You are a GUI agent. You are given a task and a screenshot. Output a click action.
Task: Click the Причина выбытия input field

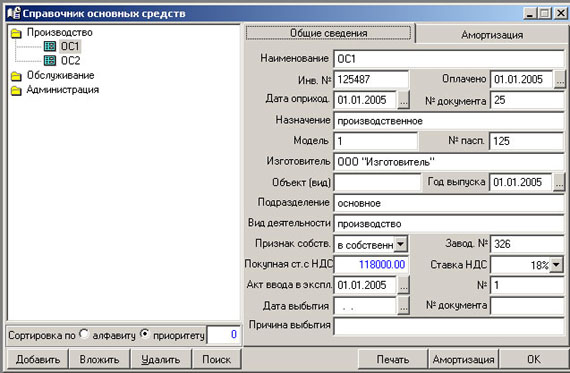[449, 326]
